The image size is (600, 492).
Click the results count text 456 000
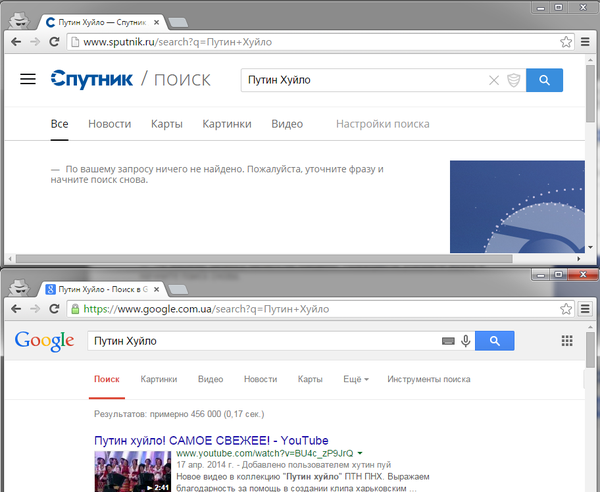point(179,414)
